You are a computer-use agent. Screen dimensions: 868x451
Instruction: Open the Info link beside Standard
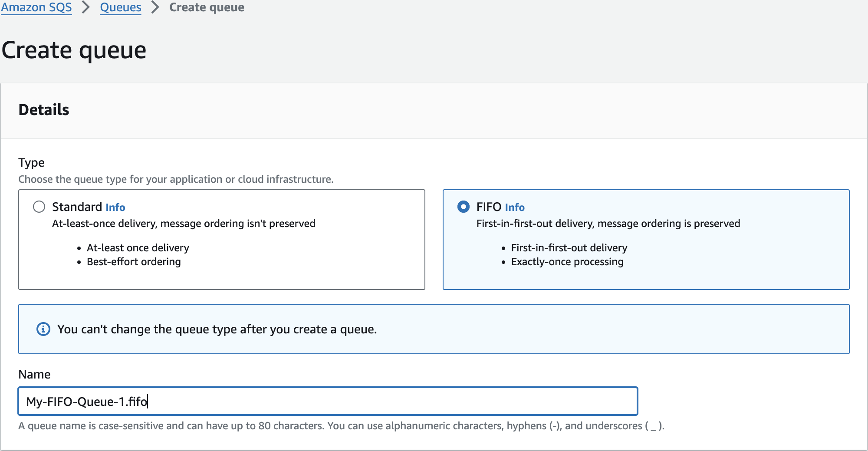tap(115, 207)
